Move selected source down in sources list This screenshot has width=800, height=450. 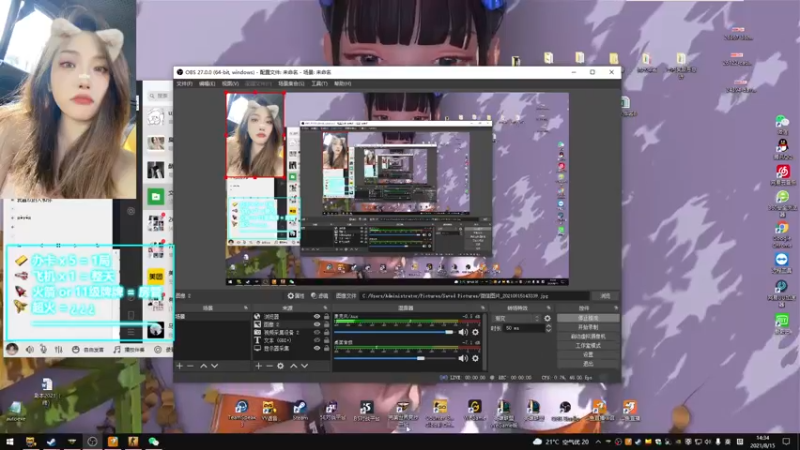[x=305, y=366]
